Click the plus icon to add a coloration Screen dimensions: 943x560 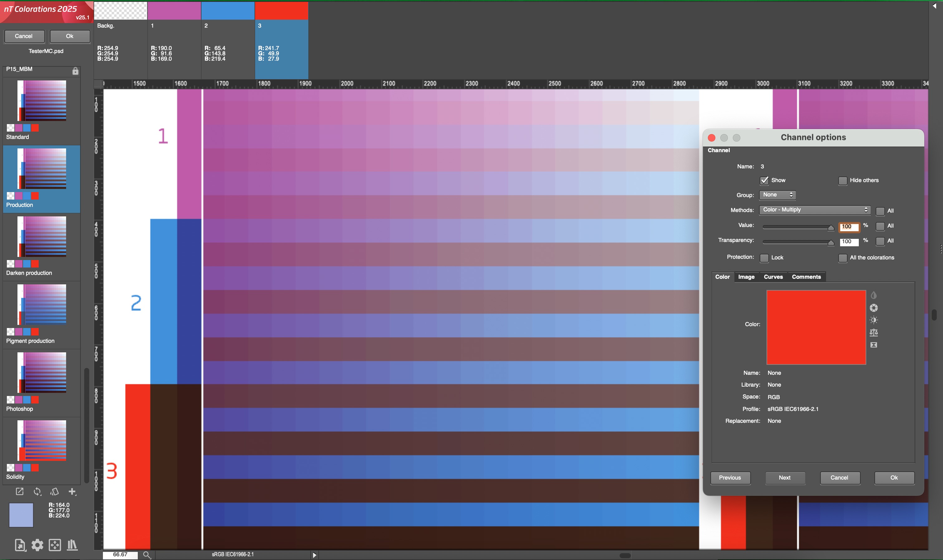[x=72, y=491]
